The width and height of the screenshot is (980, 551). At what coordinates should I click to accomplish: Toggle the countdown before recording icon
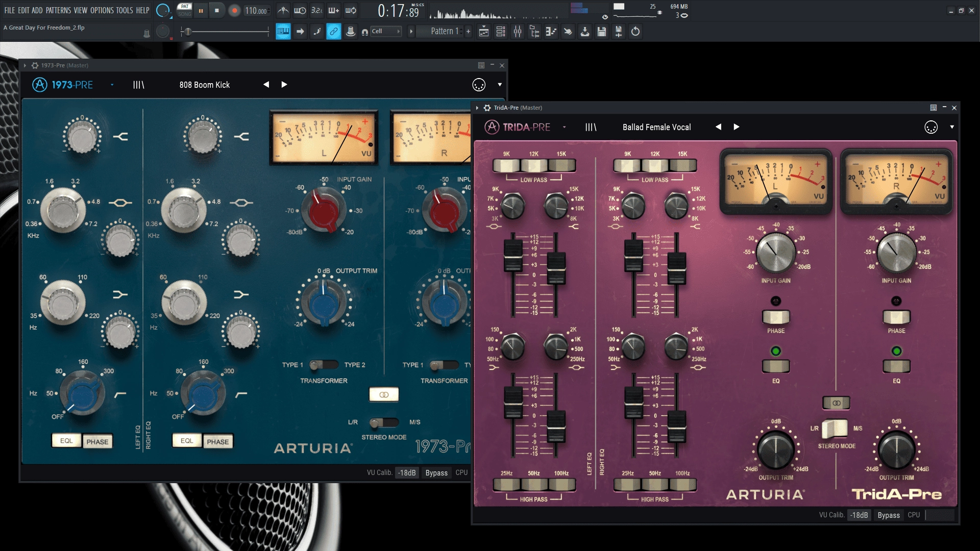316,10
